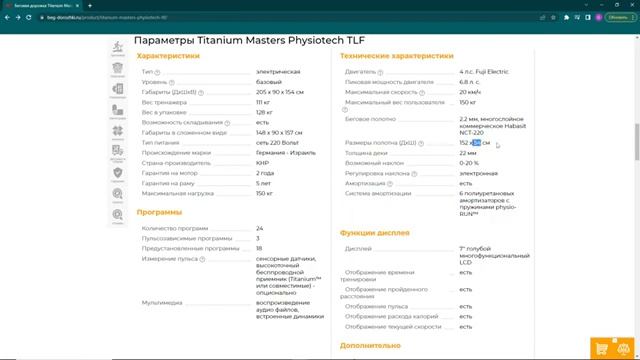Close the Беговая дорожка Titanium tab
The height and width of the screenshot is (360, 640).
[x=77, y=6]
